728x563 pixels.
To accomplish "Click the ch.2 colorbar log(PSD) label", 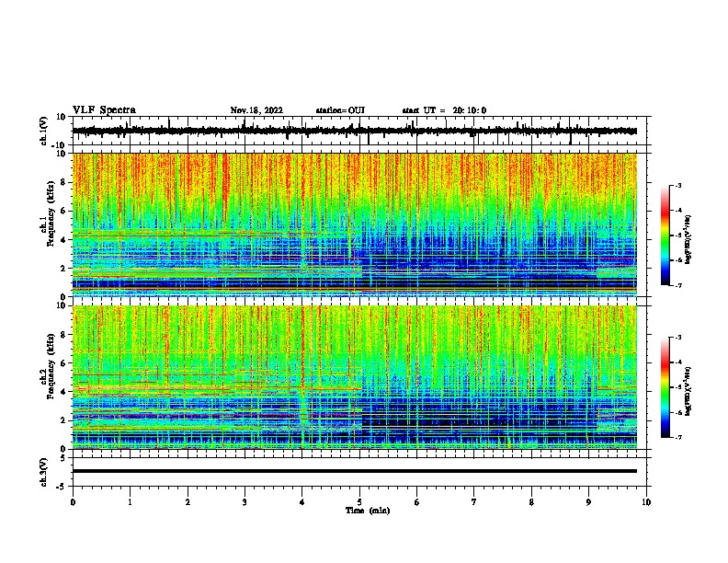I will (688, 391).
